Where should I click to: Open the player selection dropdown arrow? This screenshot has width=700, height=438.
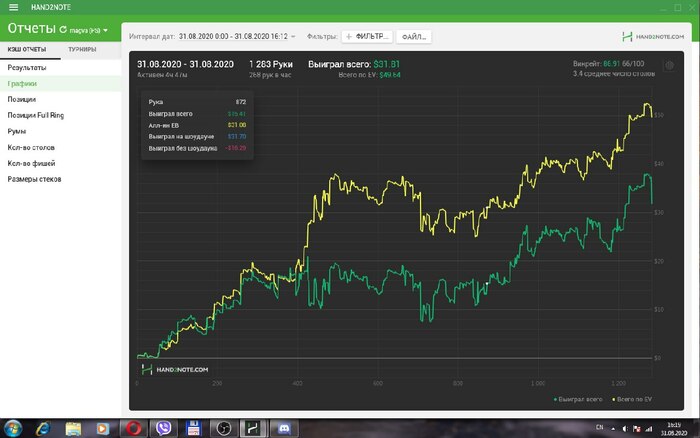pos(105,30)
